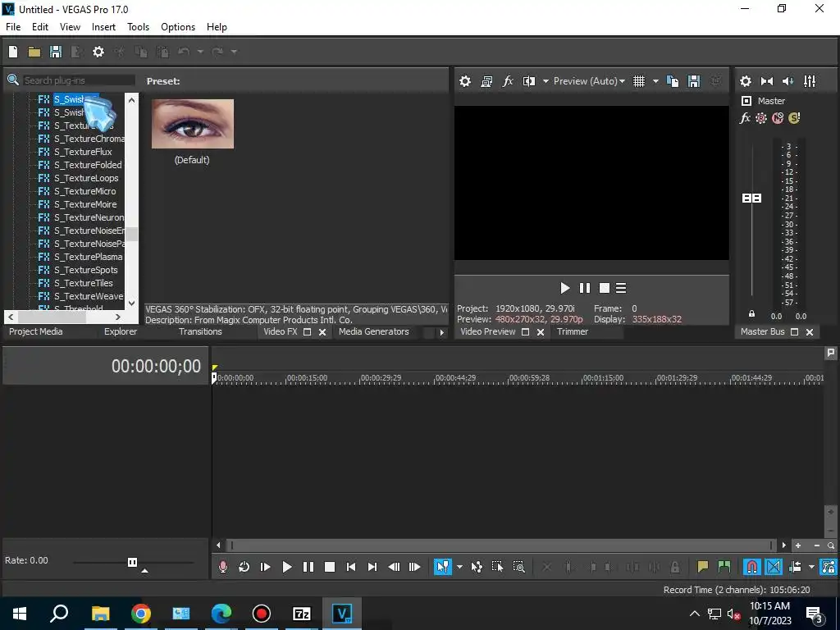Switch to the Transitions tab
This screenshot has width=840, height=630.
200,331
